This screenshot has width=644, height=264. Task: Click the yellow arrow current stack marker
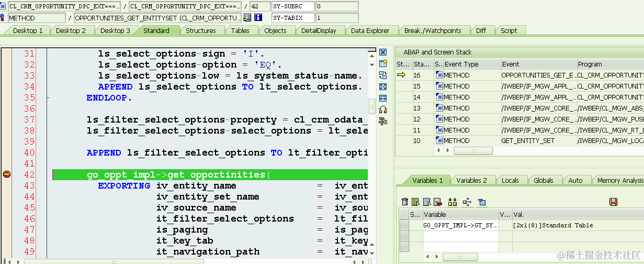coord(402,75)
